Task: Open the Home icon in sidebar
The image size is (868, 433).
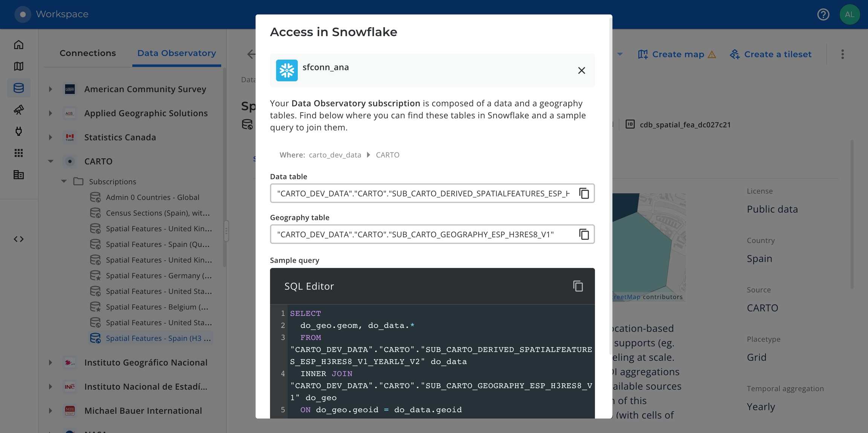Action: tap(18, 45)
